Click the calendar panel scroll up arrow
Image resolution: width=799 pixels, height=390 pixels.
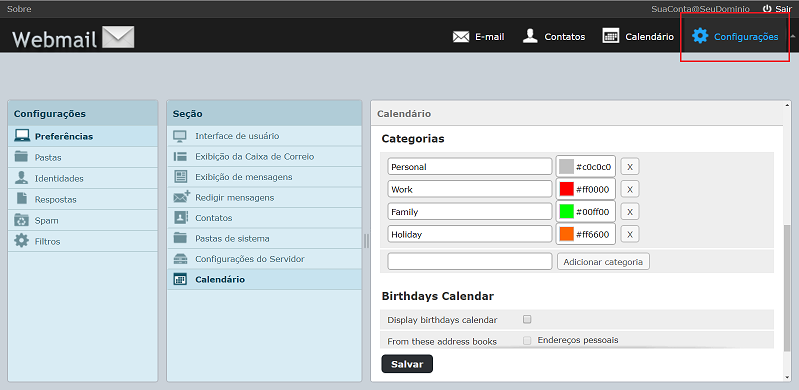pos(788,105)
